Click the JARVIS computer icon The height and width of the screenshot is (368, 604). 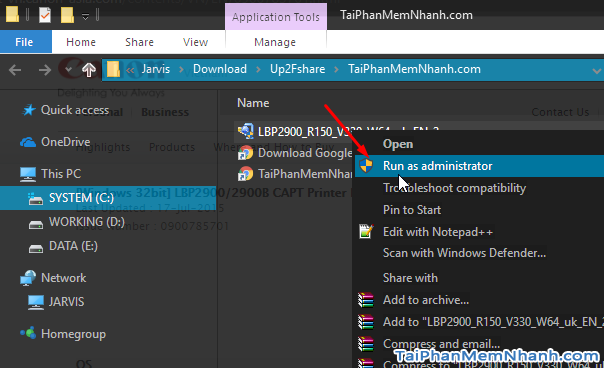pyautogui.click(x=36, y=302)
